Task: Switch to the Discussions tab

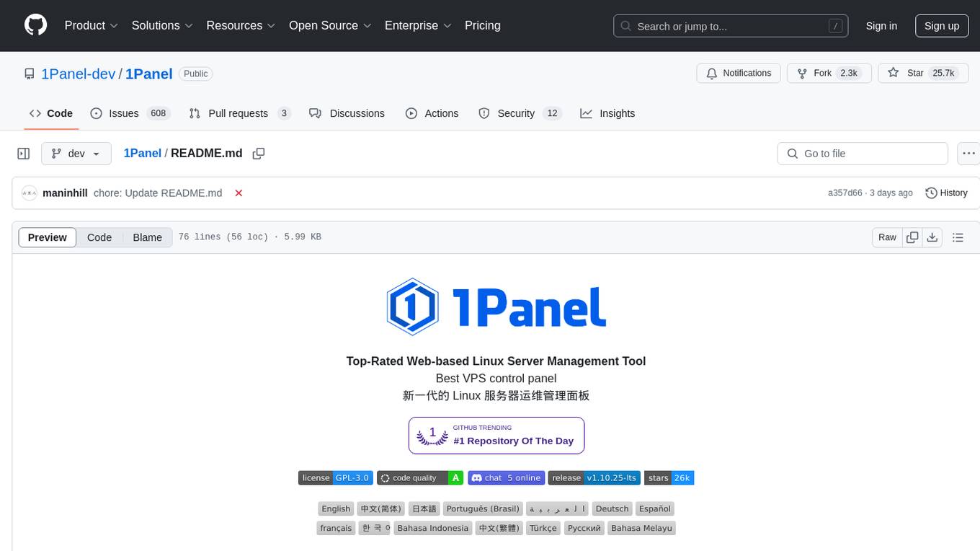Action: [x=347, y=113]
